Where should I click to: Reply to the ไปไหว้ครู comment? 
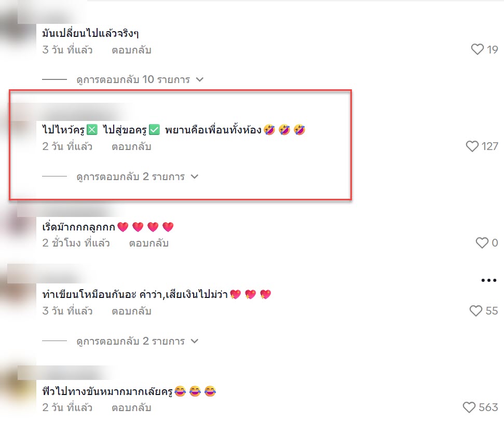131,147
